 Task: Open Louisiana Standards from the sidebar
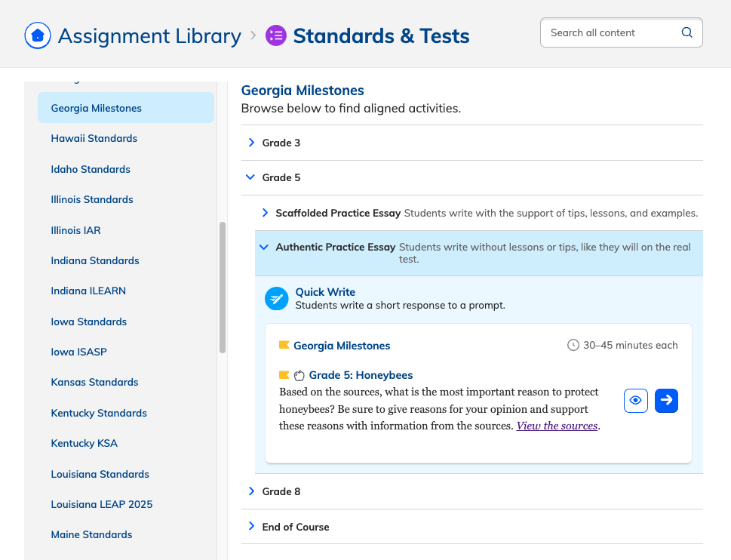pos(100,474)
